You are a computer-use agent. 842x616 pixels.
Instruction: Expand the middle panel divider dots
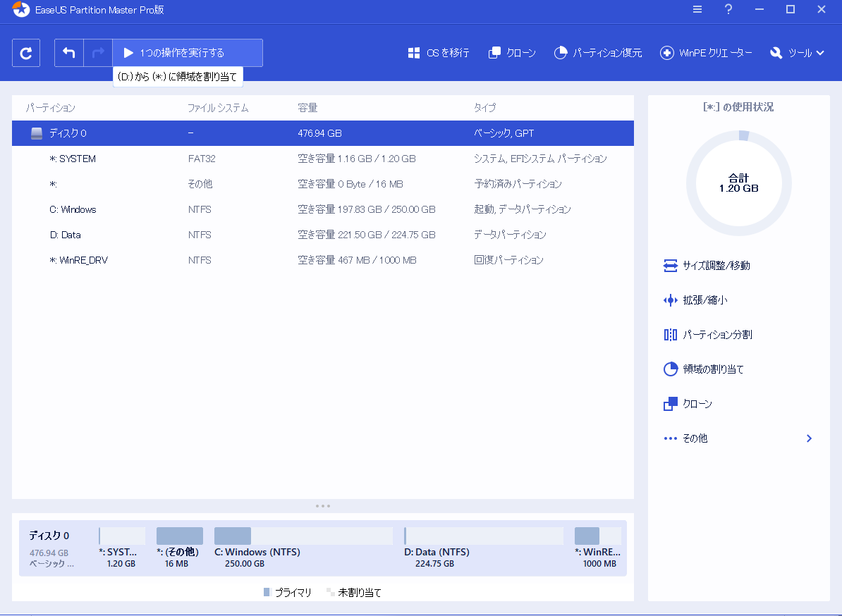[323, 505]
